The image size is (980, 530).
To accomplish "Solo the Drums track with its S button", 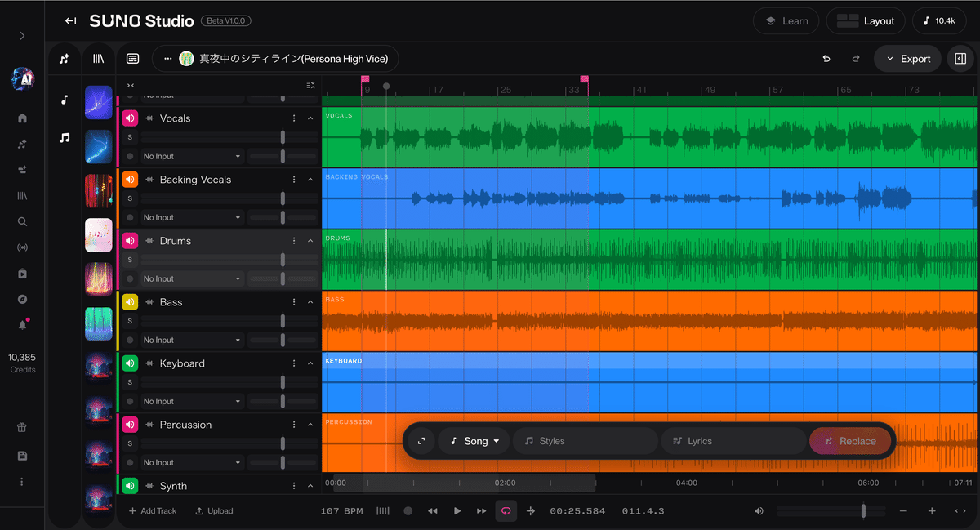I will (131, 260).
